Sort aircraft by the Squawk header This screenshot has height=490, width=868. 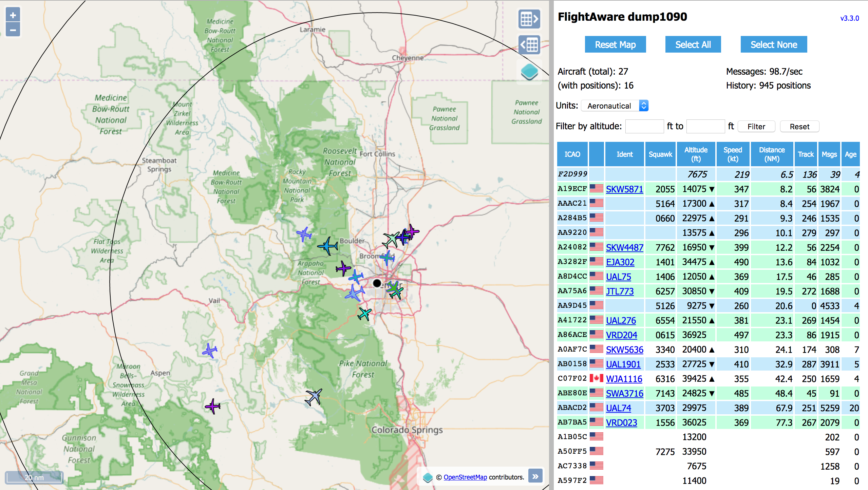click(x=660, y=154)
